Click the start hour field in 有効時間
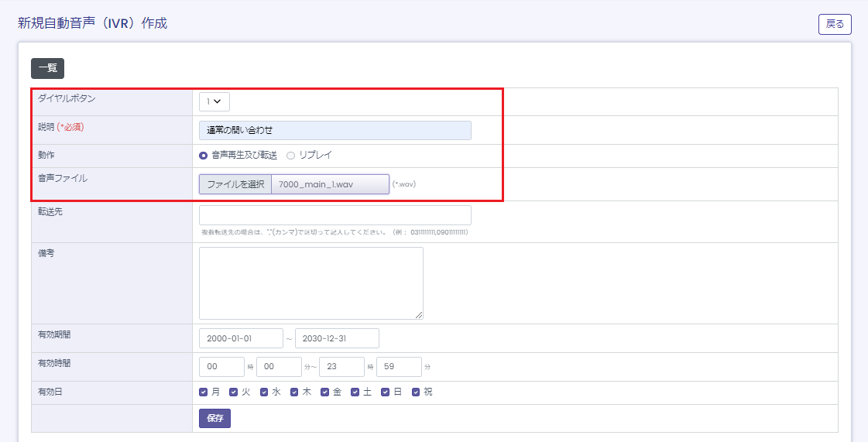This screenshot has width=868, height=442. 221,367
